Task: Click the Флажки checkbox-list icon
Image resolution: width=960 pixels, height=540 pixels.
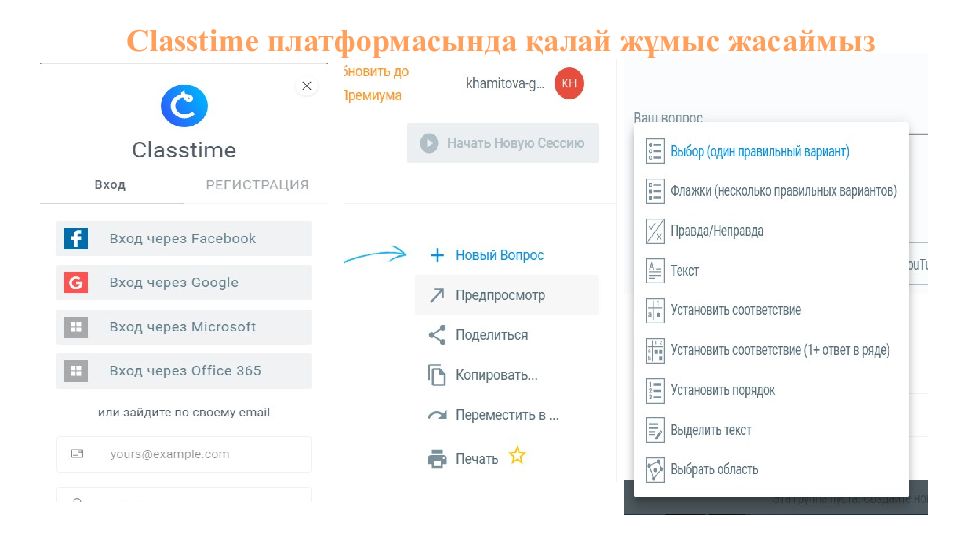Action: 655,191
